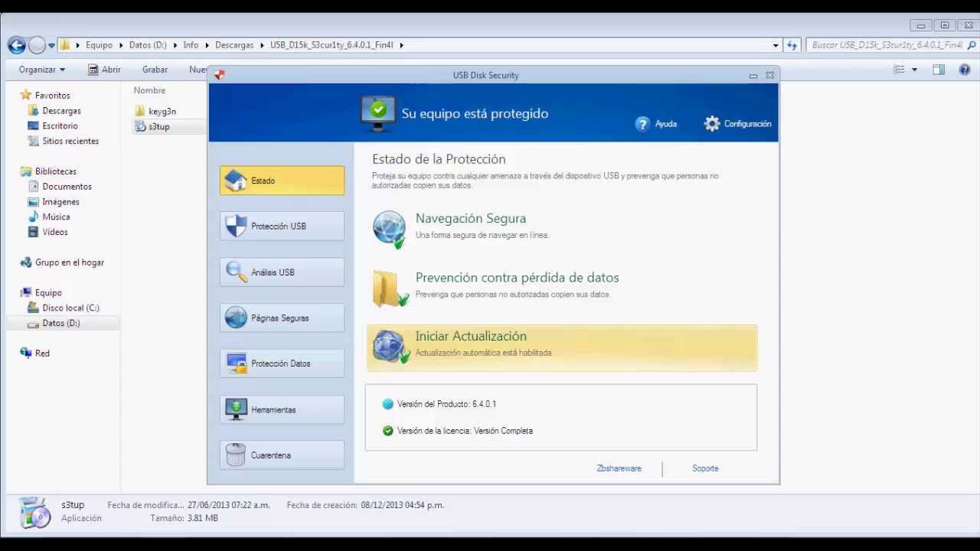Screen dimensions: 980x551
Task: Click the Herramientas monitor icon
Action: pos(236,409)
